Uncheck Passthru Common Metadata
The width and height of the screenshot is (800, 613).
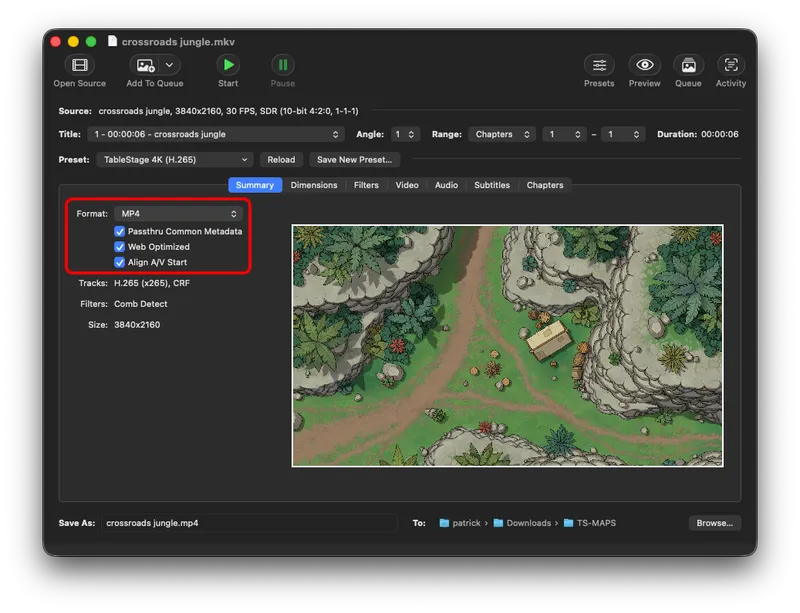(119, 231)
